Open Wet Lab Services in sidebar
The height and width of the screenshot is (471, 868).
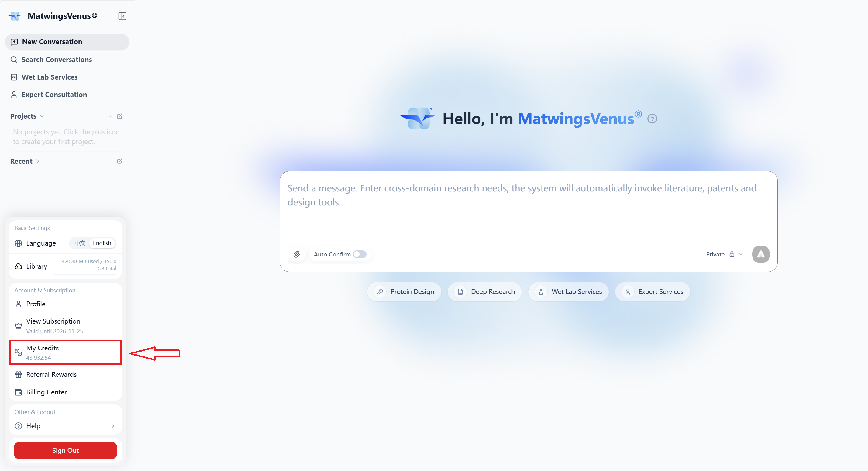[x=67, y=77]
